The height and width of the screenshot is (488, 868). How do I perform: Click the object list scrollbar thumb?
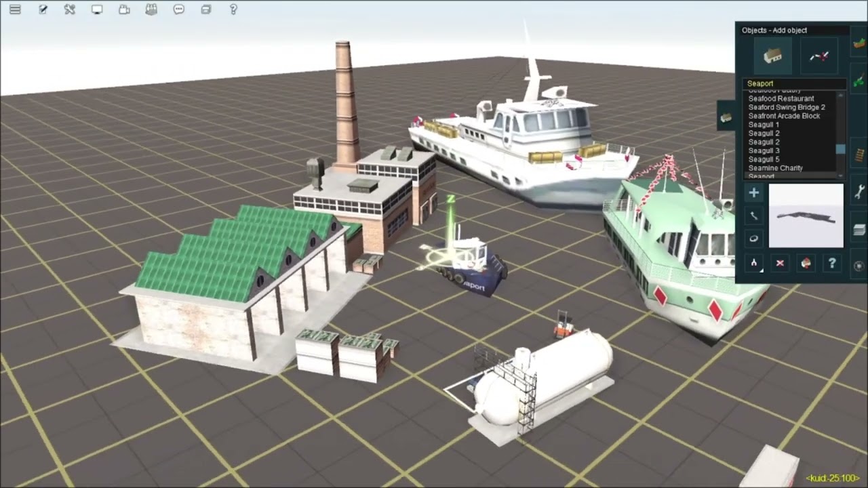click(x=842, y=149)
